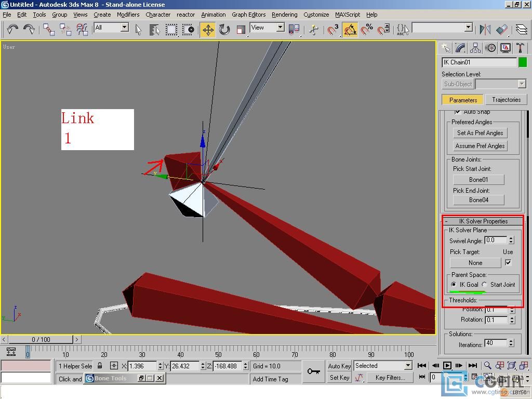Click the None pick target button

coord(475,262)
